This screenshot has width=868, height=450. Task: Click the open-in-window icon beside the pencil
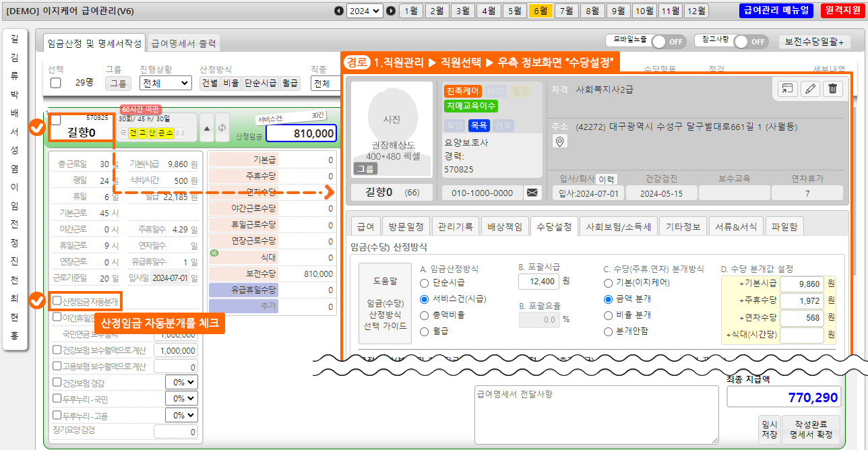787,89
